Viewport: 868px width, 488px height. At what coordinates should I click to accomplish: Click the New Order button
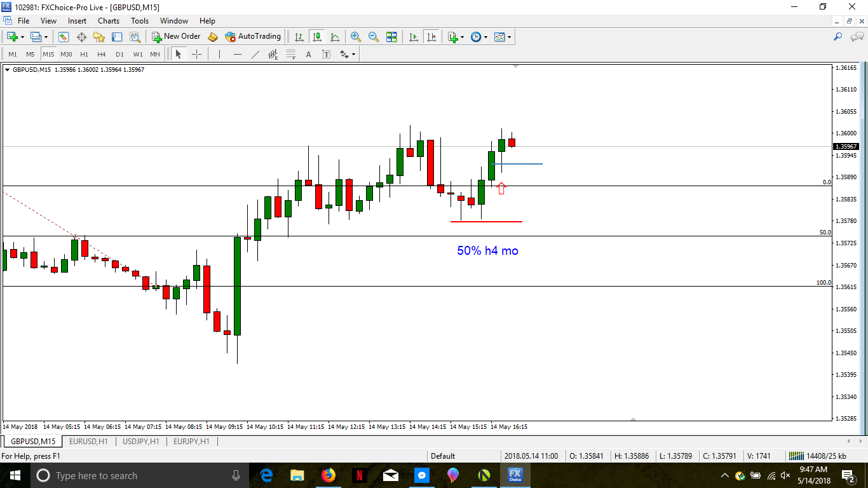point(176,37)
